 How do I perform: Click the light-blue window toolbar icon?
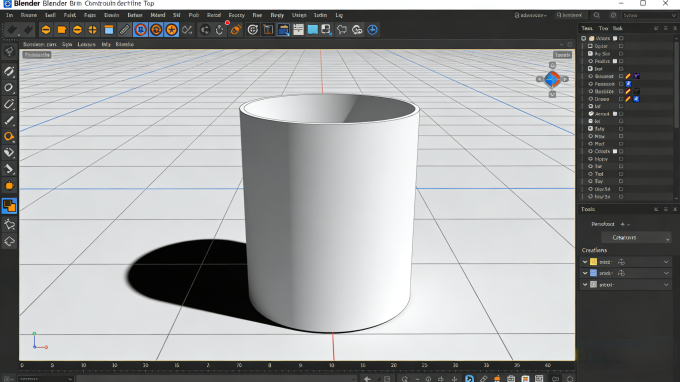click(108, 29)
